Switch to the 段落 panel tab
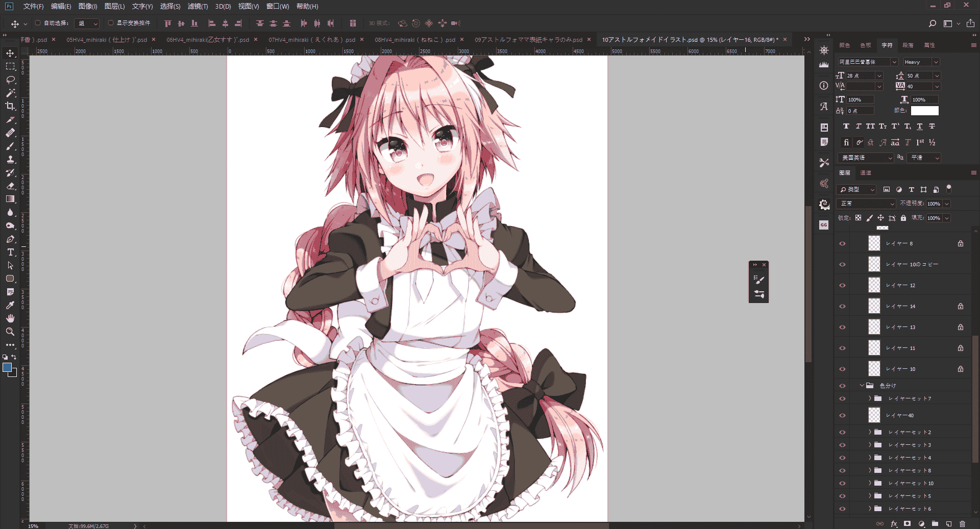This screenshot has height=529, width=980. tap(908, 45)
